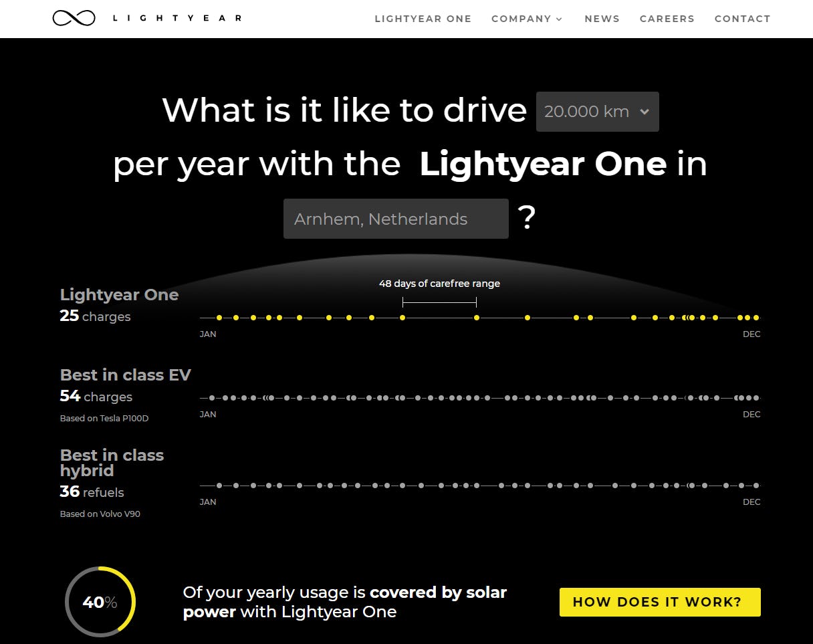
Task: Expand the COMPANY navigation menu
Action: pyautogui.click(x=527, y=19)
